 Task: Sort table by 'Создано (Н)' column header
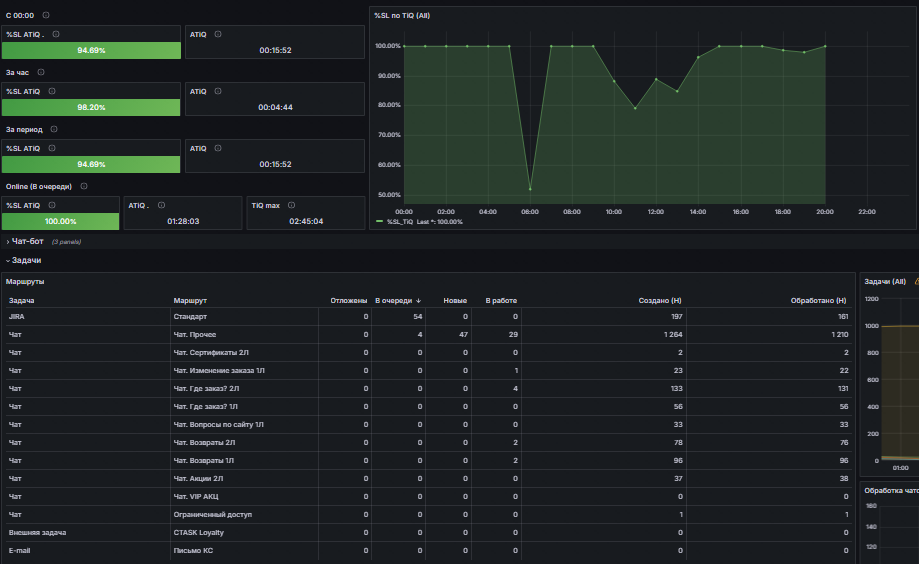[x=660, y=301]
